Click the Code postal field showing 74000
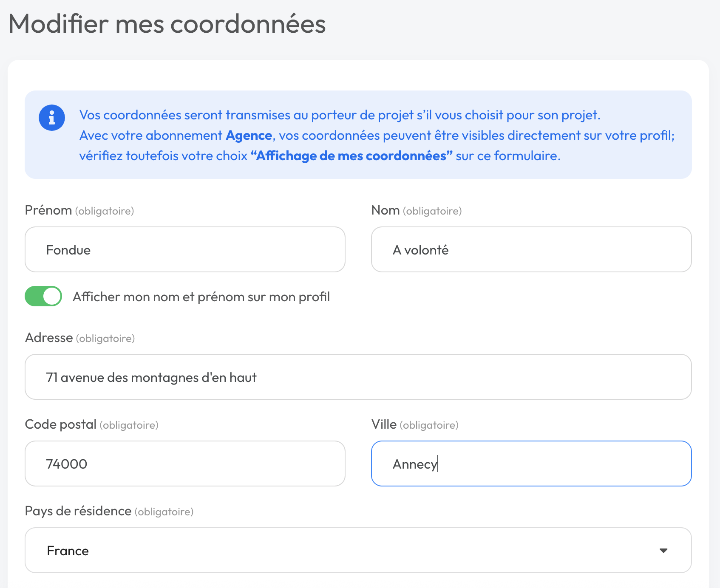720x588 pixels. click(x=185, y=464)
